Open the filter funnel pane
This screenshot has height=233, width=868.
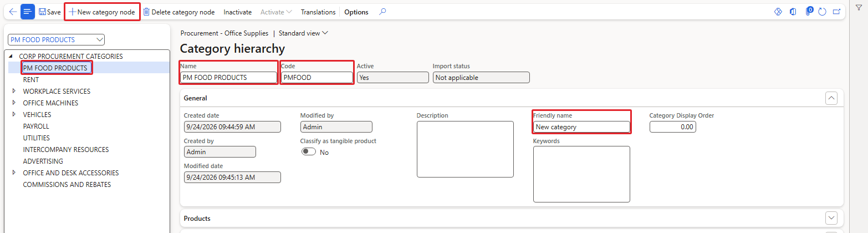click(x=859, y=7)
